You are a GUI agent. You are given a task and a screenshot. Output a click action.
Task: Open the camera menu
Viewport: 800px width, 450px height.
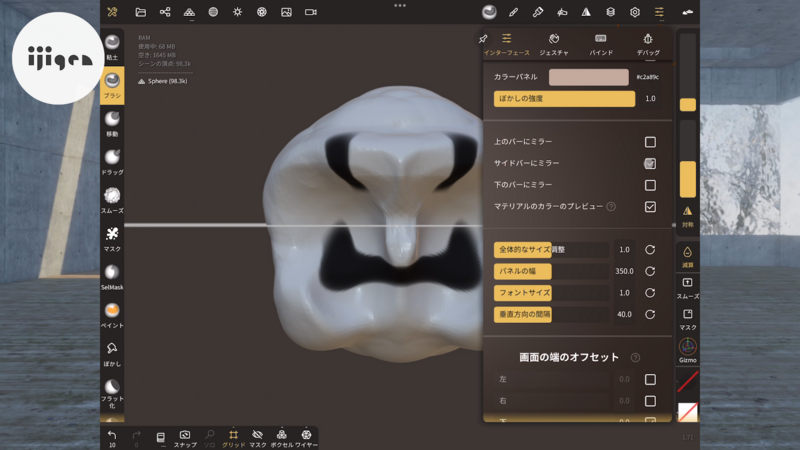click(311, 12)
